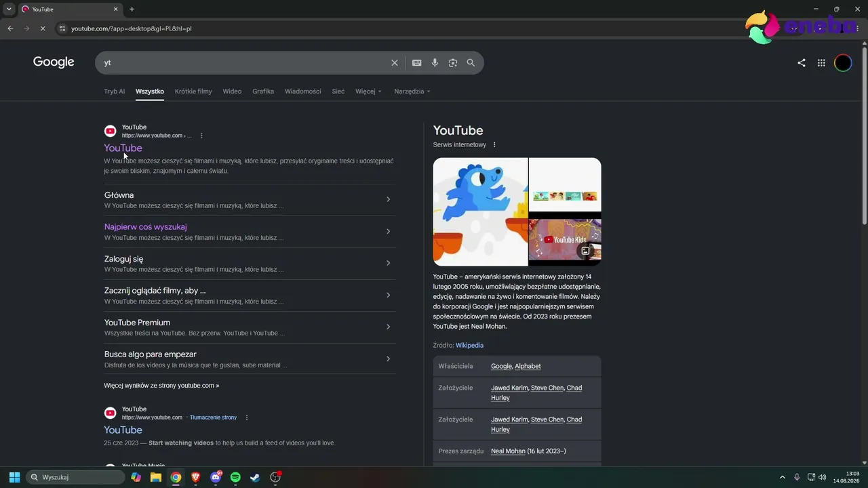Viewport: 868px width, 488px height.
Task: Open more options beside 'Serwis internetowy'
Action: (494, 145)
